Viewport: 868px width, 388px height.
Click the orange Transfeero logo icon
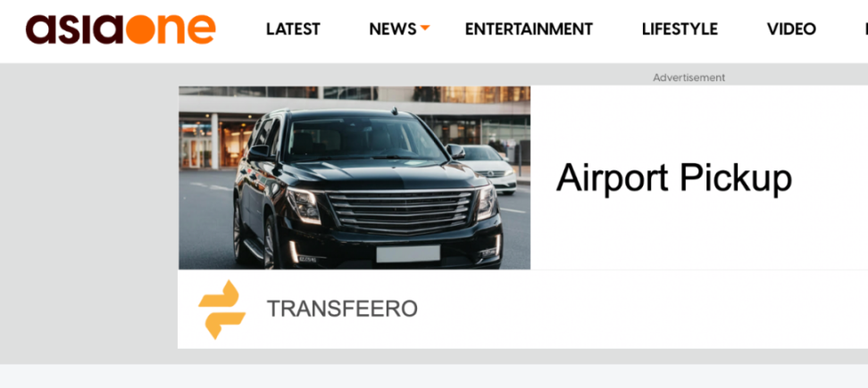click(x=222, y=309)
